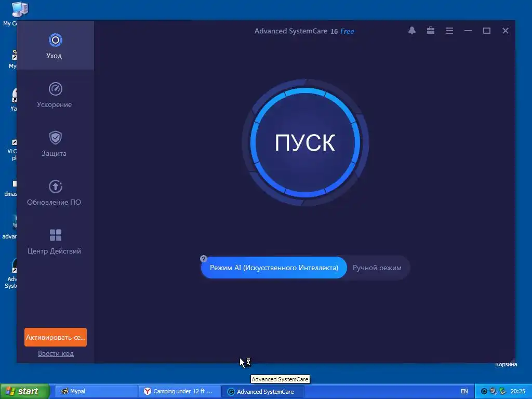This screenshot has height=399, width=532.
Task: Open the toolbox briefcase icon
Action: point(431,31)
